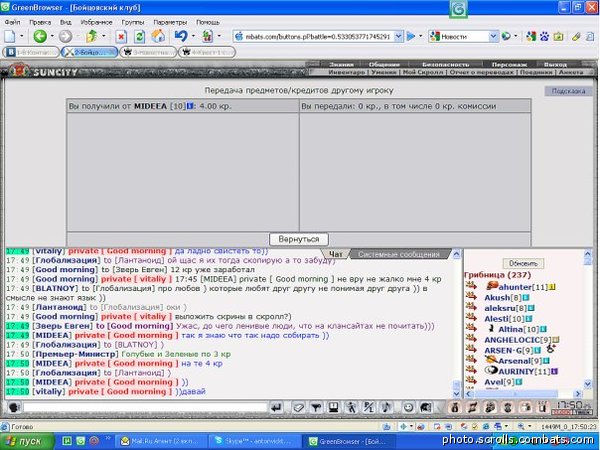Click the blue Undo closed tab icon
The width and height of the screenshot is (600, 450).
click(181, 36)
